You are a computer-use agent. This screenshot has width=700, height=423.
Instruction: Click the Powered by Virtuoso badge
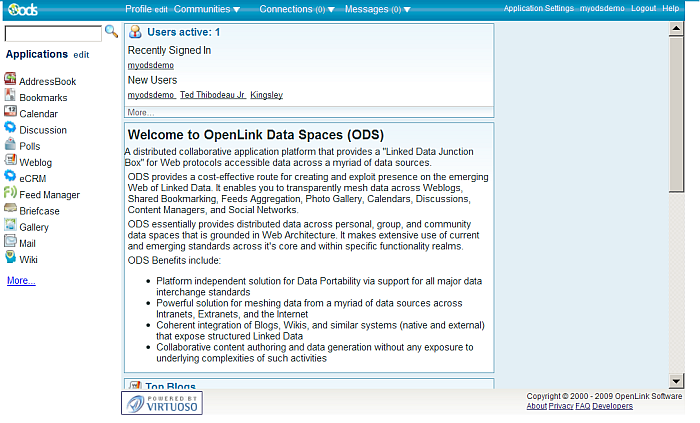162,403
